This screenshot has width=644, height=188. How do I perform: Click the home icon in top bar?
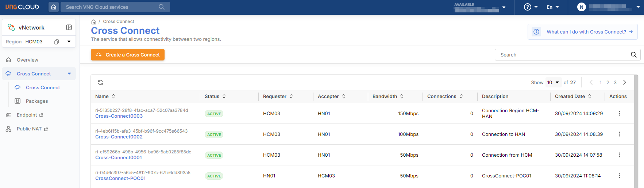[54, 7]
